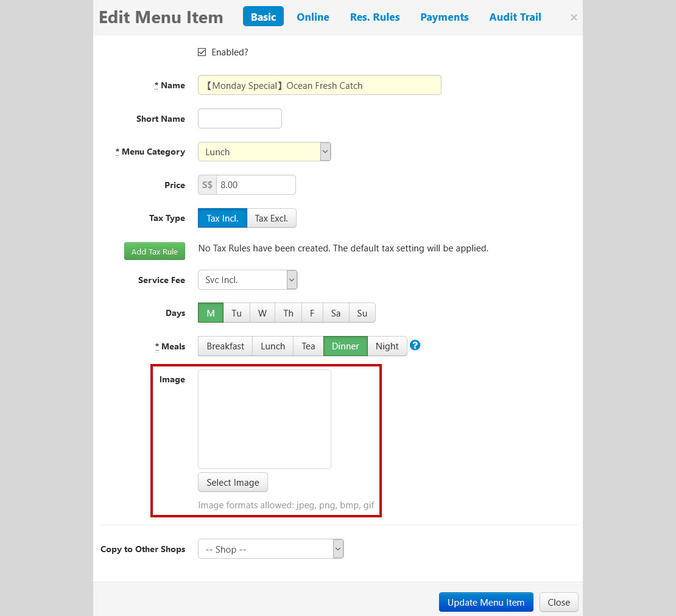Click 'Image formats allowed' hint text
Viewport: 676px width, 616px height.
tap(286, 505)
